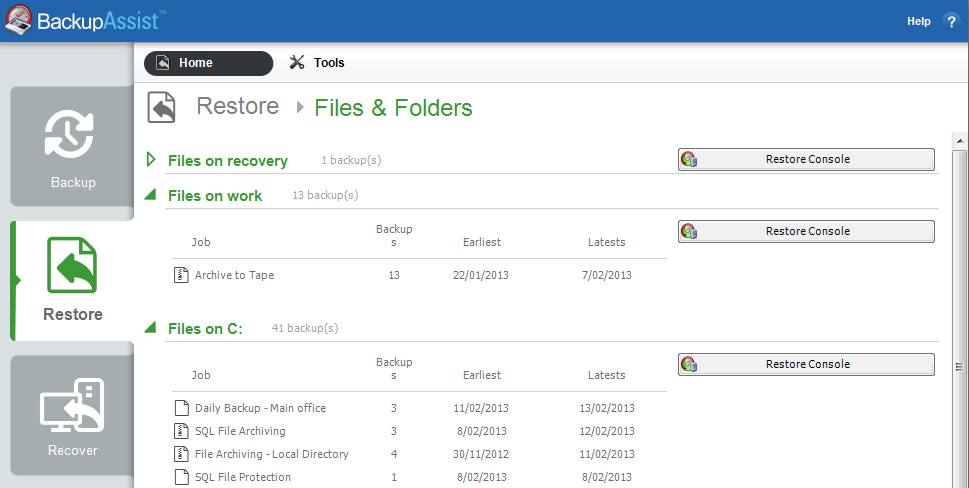Click the Help link in the header
The width and height of the screenshot is (969, 488).
click(x=918, y=21)
